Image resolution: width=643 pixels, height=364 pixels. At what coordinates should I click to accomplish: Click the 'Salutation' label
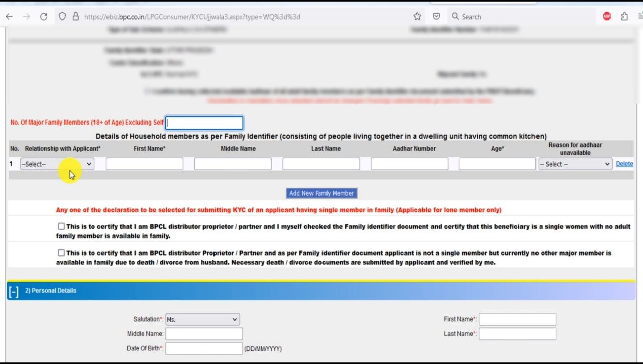click(x=148, y=319)
